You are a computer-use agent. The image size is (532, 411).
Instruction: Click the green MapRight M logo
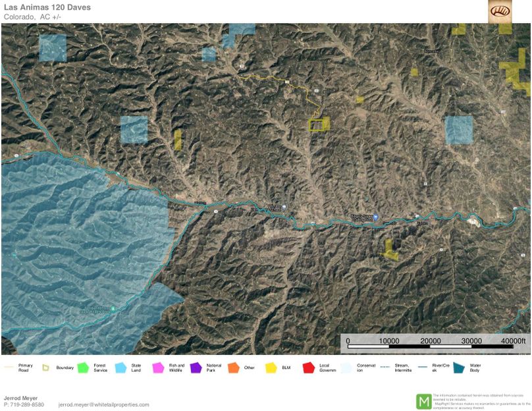(423, 401)
